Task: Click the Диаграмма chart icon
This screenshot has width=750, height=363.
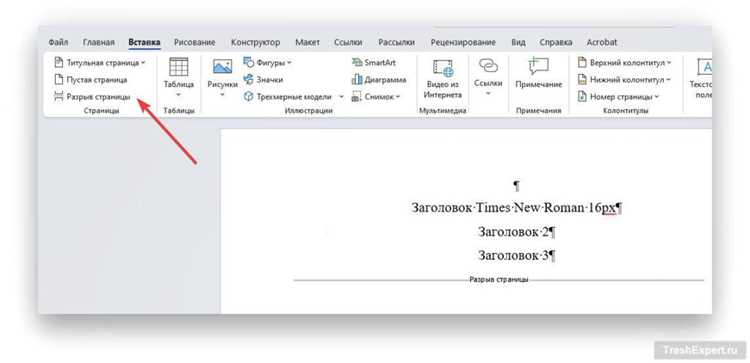Action: click(357, 79)
